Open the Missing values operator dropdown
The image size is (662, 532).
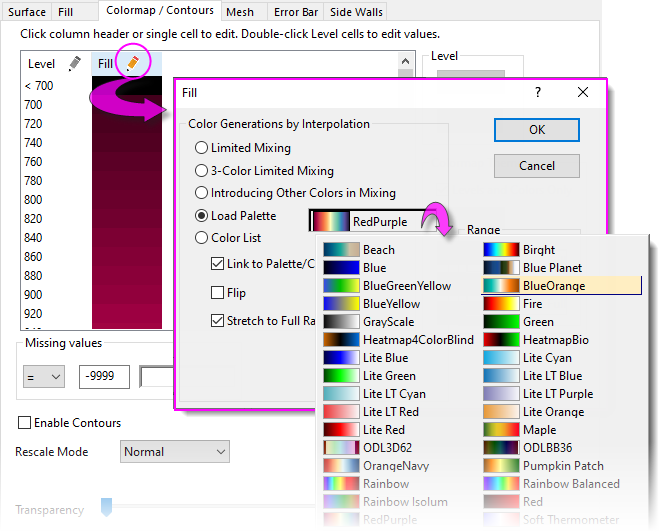click(44, 376)
